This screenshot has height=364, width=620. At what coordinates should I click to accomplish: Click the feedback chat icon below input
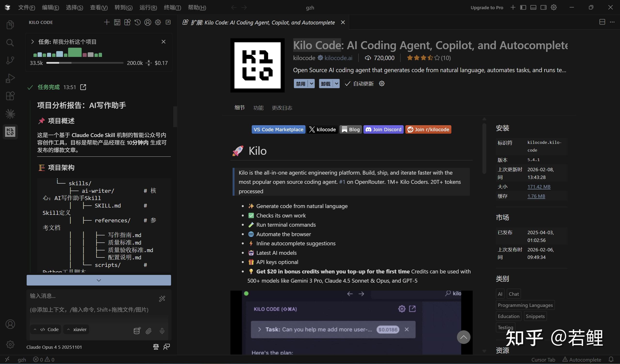click(x=166, y=347)
